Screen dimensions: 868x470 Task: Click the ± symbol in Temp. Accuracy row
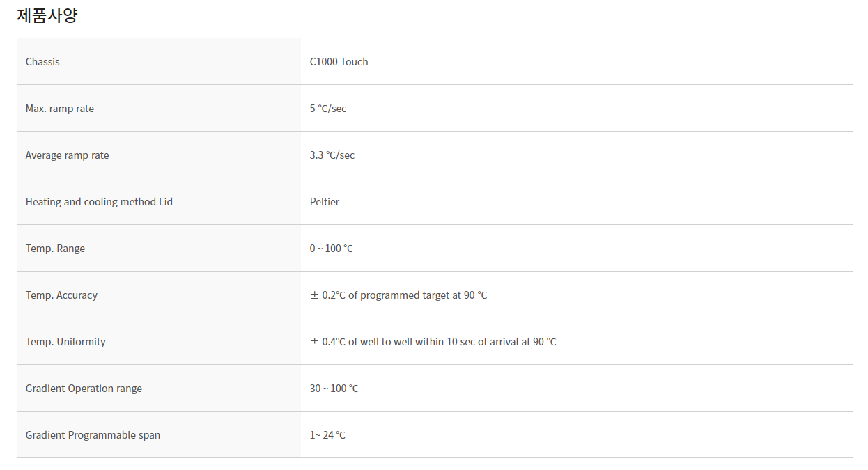point(314,295)
